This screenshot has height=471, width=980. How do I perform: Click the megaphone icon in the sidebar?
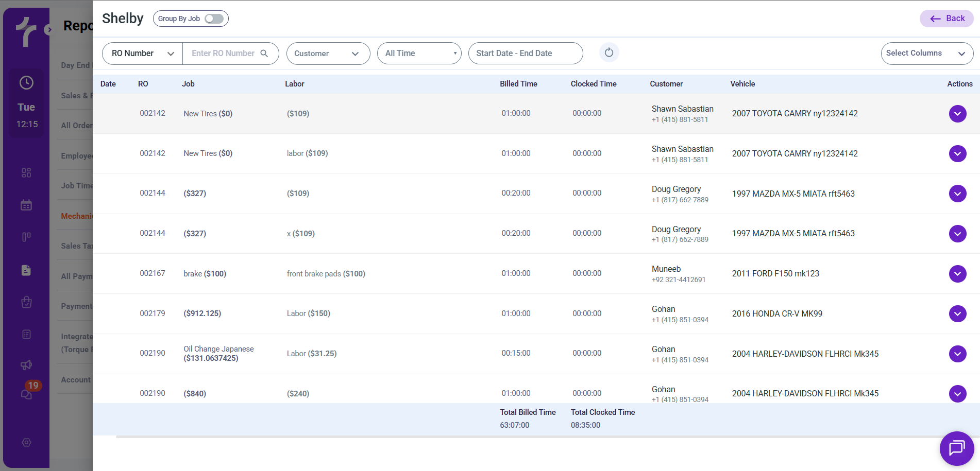click(26, 365)
